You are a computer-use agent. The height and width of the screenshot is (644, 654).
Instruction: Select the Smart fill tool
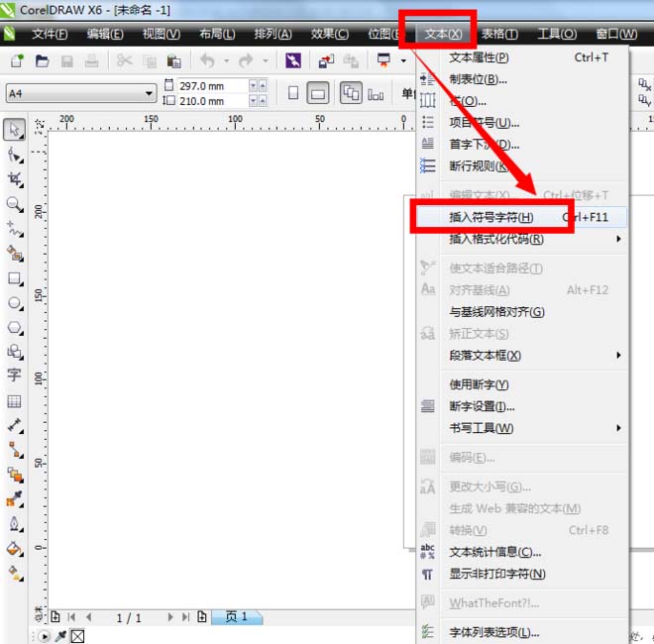(x=15, y=254)
